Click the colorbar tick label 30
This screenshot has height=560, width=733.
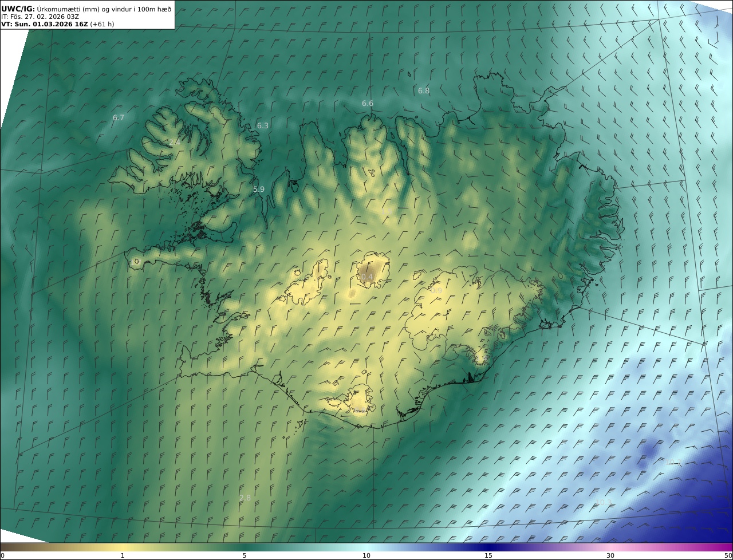coord(610,555)
